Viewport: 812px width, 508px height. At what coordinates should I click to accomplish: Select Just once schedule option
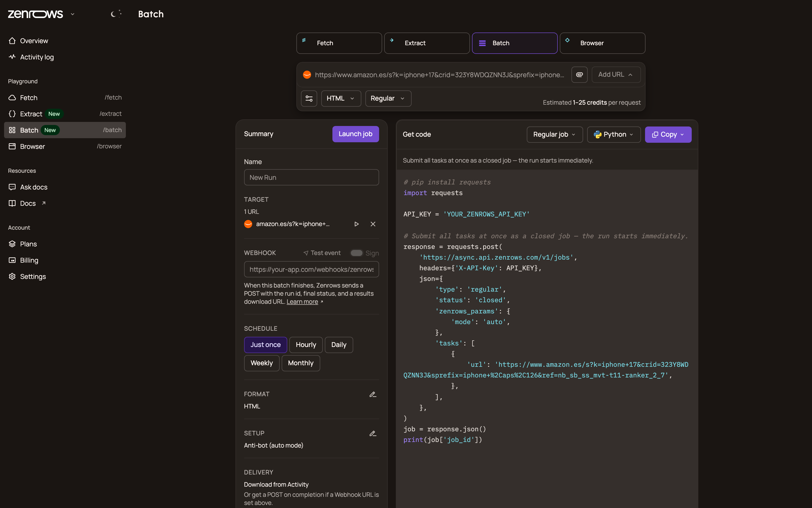[x=265, y=345]
